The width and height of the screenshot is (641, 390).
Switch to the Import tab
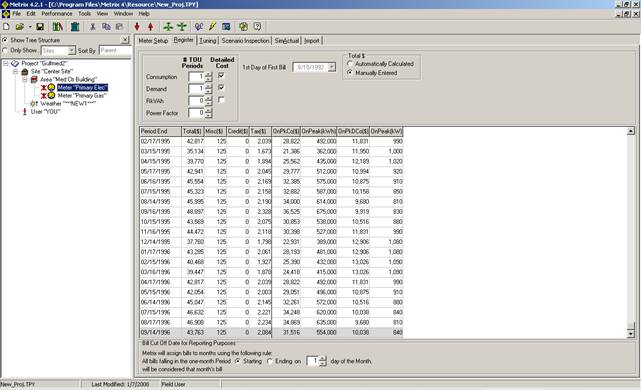pyautogui.click(x=312, y=41)
